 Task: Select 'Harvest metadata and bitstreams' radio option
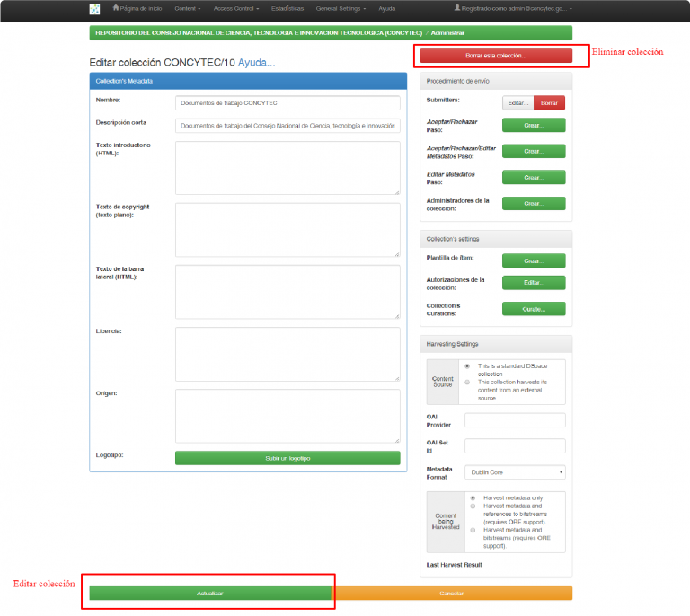(473, 530)
